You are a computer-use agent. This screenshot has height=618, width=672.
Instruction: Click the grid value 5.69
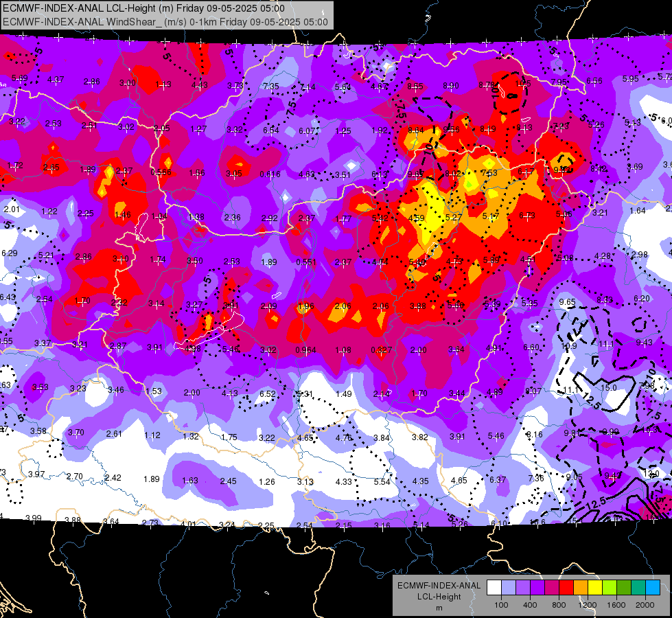pyautogui.click(x=20, y=78)
